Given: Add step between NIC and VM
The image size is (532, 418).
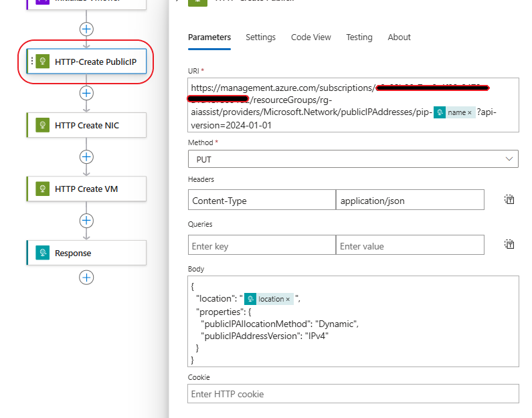Looking at the screenshot, I should click(x=86, y=157).
